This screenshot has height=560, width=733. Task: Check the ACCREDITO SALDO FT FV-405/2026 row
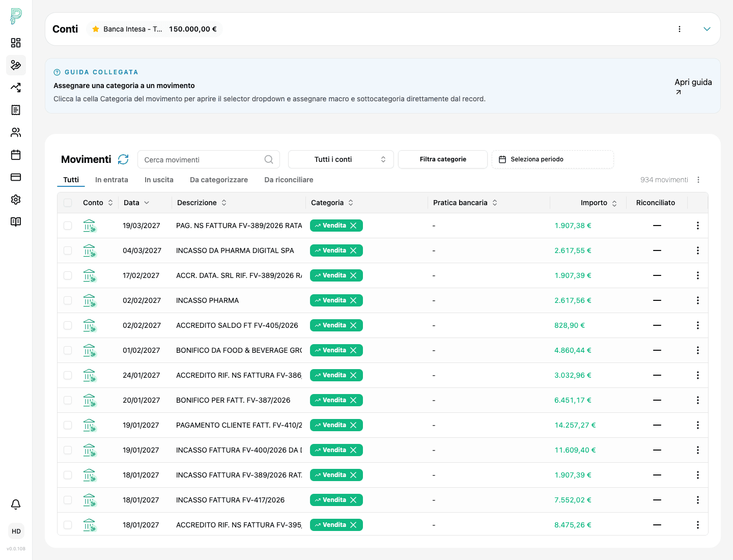click(68, 325)
